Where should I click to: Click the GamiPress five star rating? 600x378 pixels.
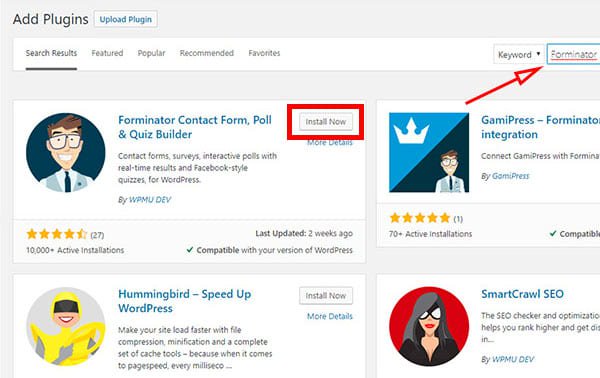pos(420,218)
